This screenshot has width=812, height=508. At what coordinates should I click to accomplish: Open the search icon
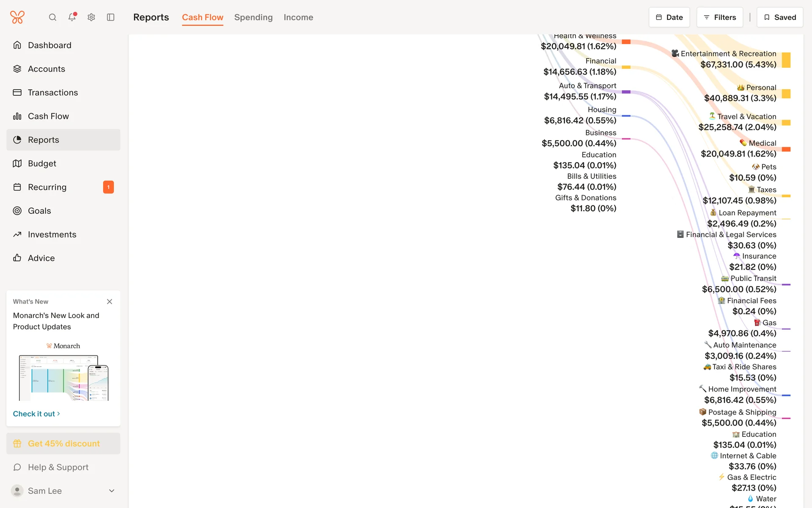tap(52, 17)
